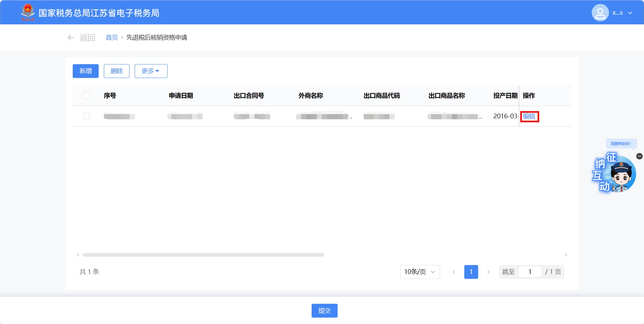
Task: Click the 新增 button
Action: (x=86, y=71)
